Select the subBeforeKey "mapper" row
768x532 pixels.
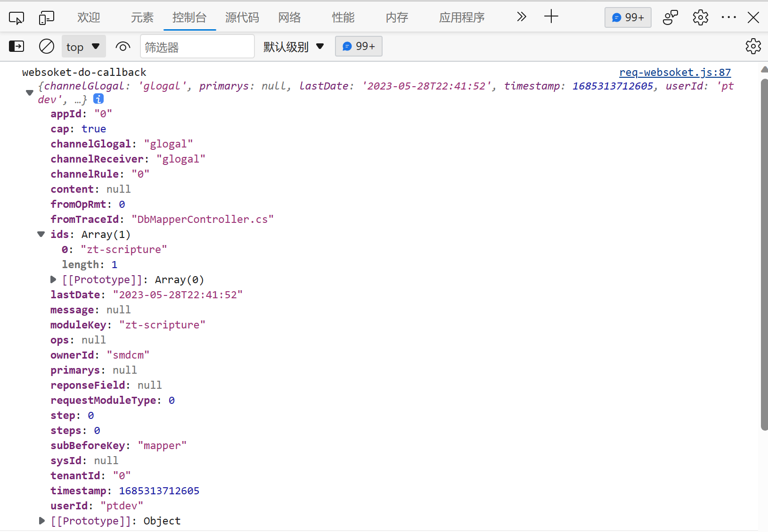click(x=118, y=445)
